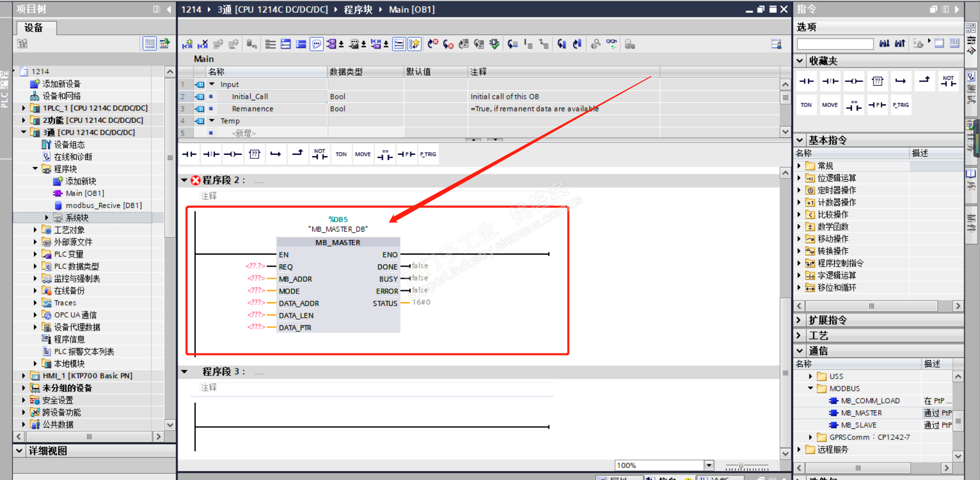This screenshot has height=480, width=980.
Task: Click normally open contact in Instructions favorites pane
Action: [x=807, y=81]
